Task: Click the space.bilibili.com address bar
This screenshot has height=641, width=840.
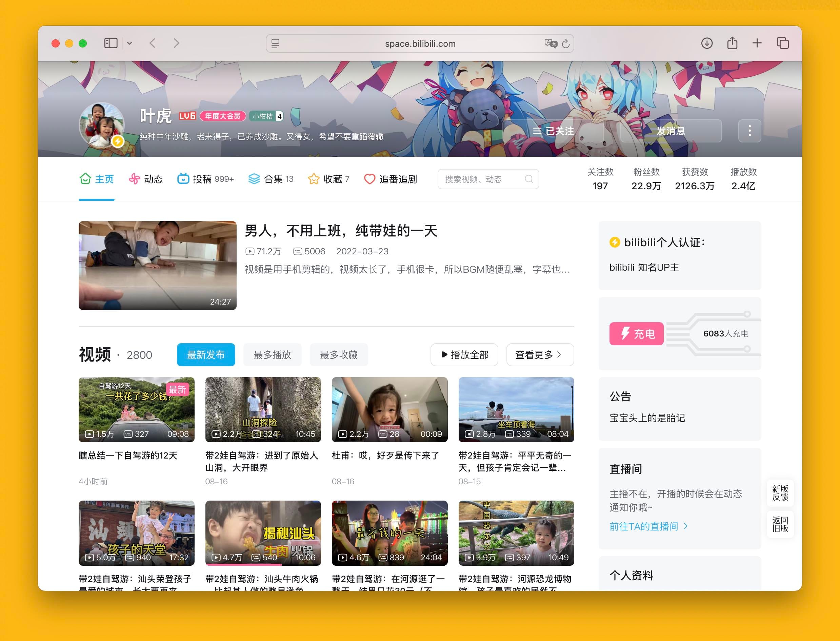Action: tap(420, 43)
